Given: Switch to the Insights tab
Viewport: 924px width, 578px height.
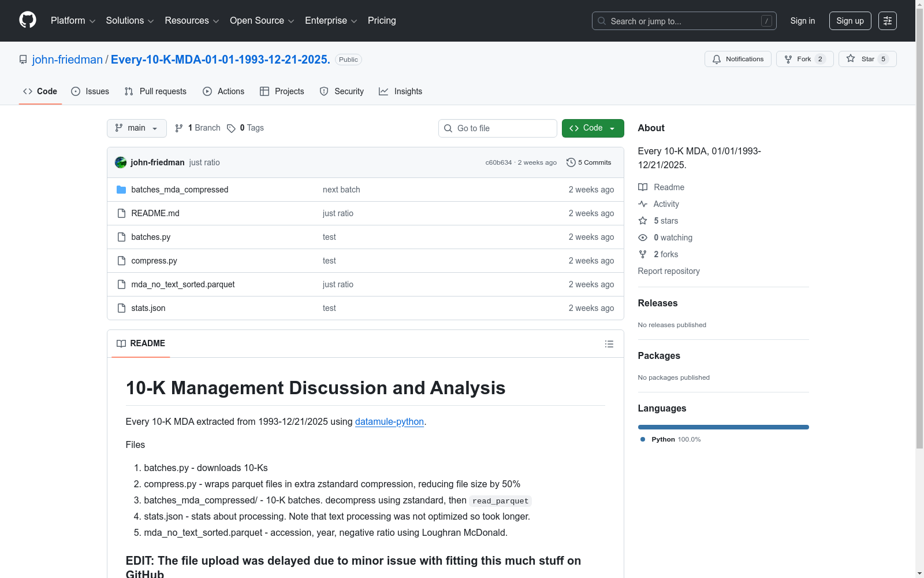Looking at the screenshot, I should point(401,91).
